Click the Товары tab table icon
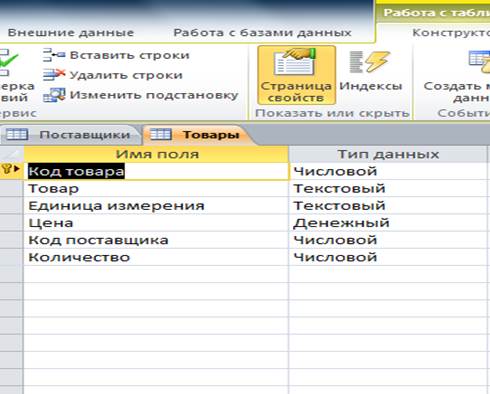 tap(161, 134)
